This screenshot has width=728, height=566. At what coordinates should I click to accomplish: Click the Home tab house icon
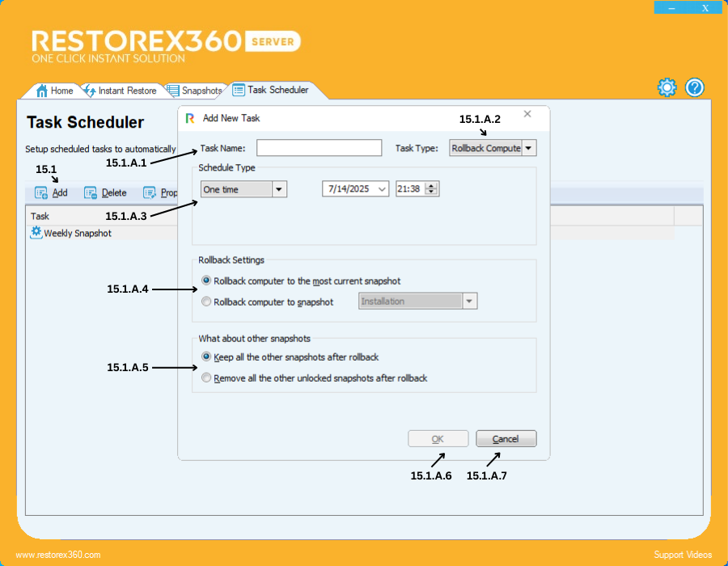(42, 91)
